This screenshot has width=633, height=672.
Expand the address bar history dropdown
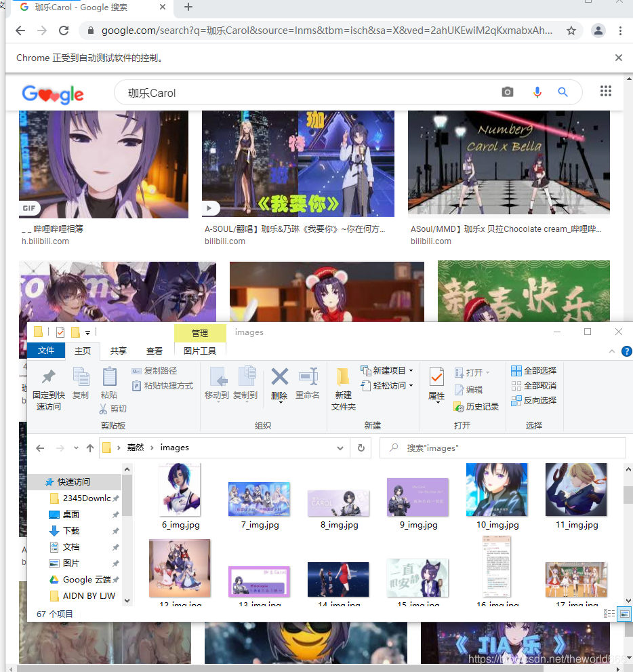(340, 448)
